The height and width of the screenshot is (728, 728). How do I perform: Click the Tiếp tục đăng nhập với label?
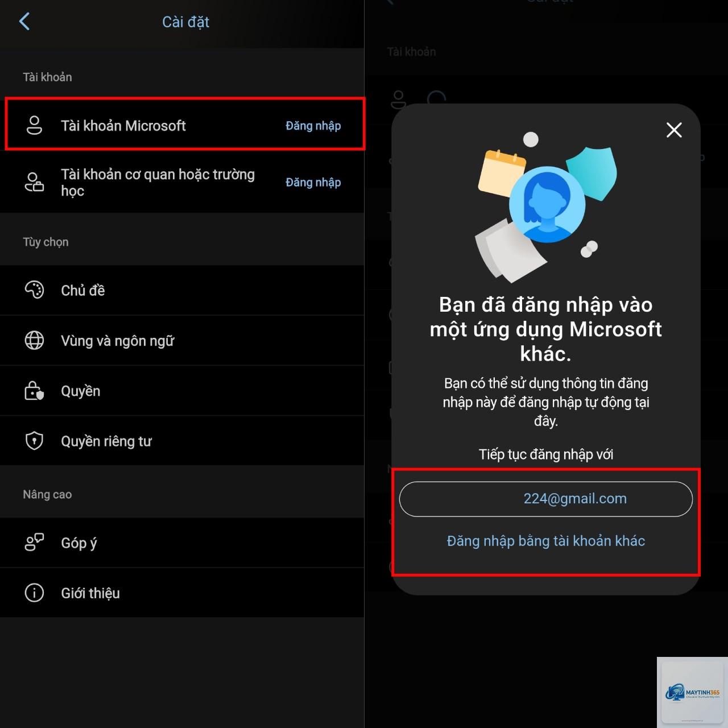pos(546,454)
